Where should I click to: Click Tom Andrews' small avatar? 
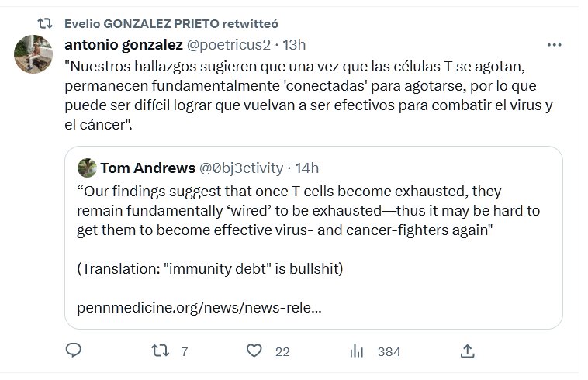pos(88,168)
